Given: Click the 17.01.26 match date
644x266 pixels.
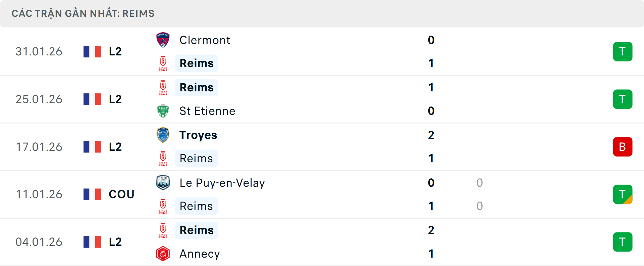Looking at the screenshot, I should [39, 147].
